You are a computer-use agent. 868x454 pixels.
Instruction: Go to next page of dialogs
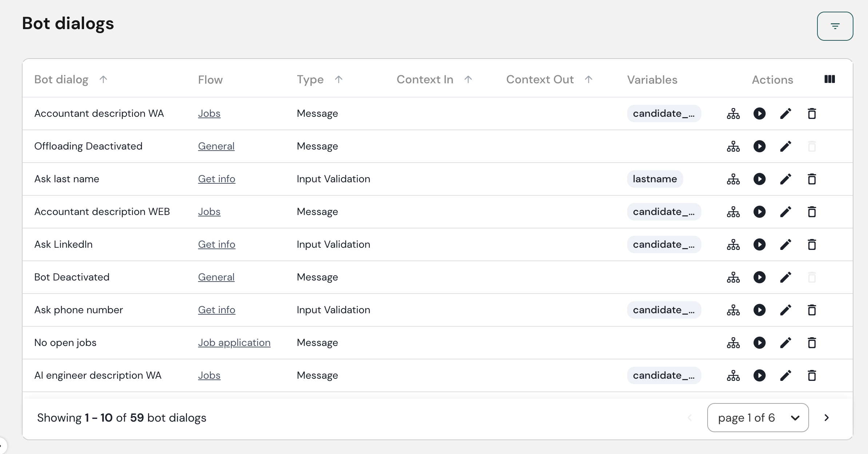click(x=827, y=418)
